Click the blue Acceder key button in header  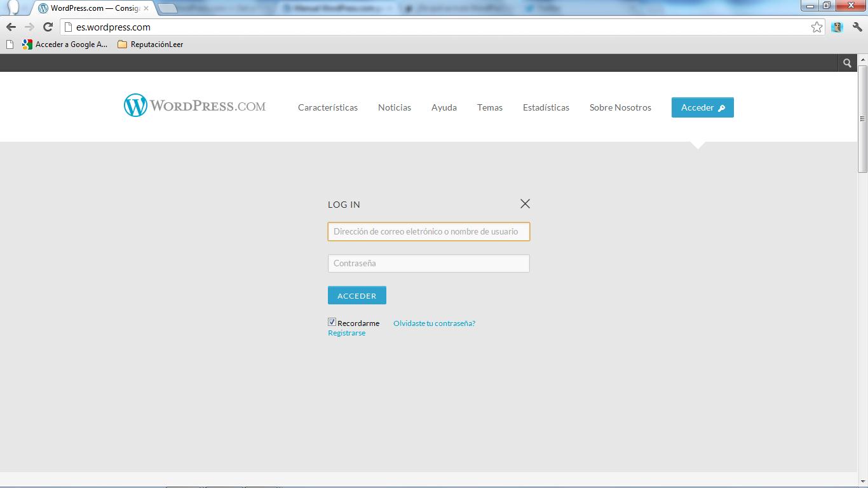point(703,107)
